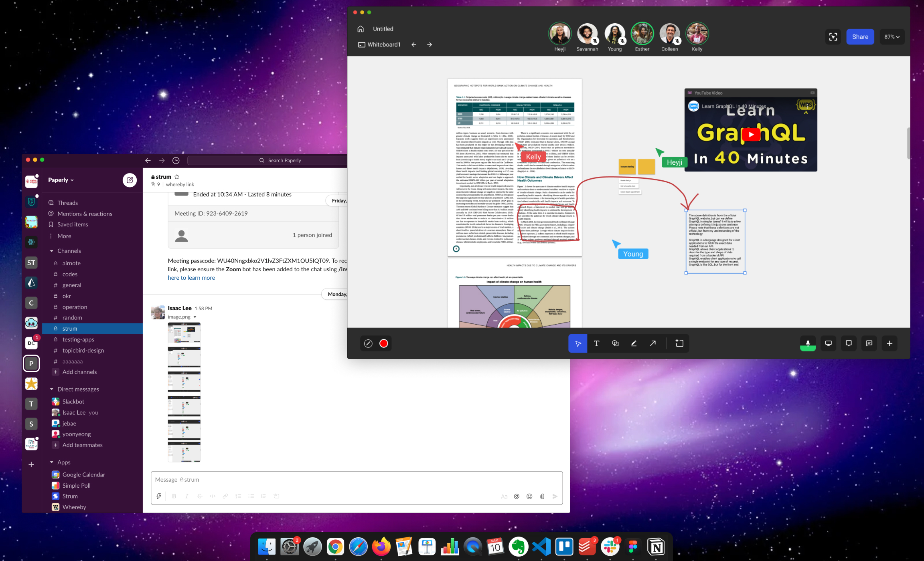924x561 pixels.
Task: Start screen sharing with monitor icon
Action: (828, 343)
